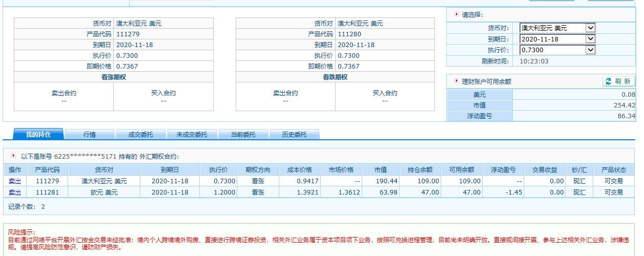Click the red arrow beside account holdings note
Screen dimensions: 644x256
13,156
